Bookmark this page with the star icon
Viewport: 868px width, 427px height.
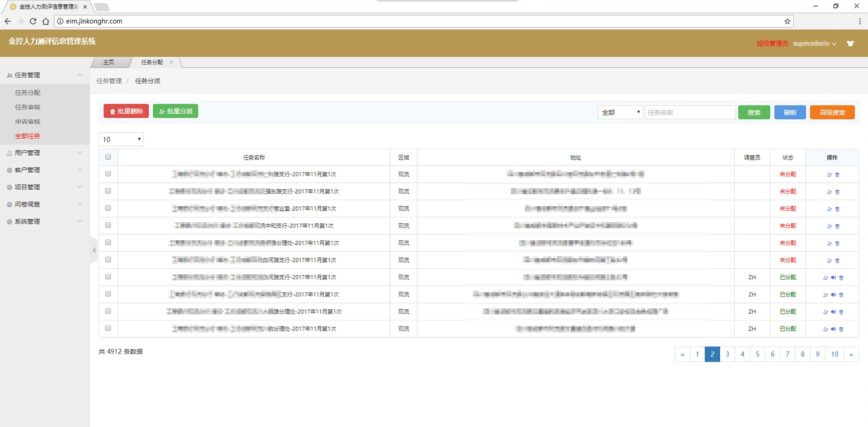coord(787,21)
